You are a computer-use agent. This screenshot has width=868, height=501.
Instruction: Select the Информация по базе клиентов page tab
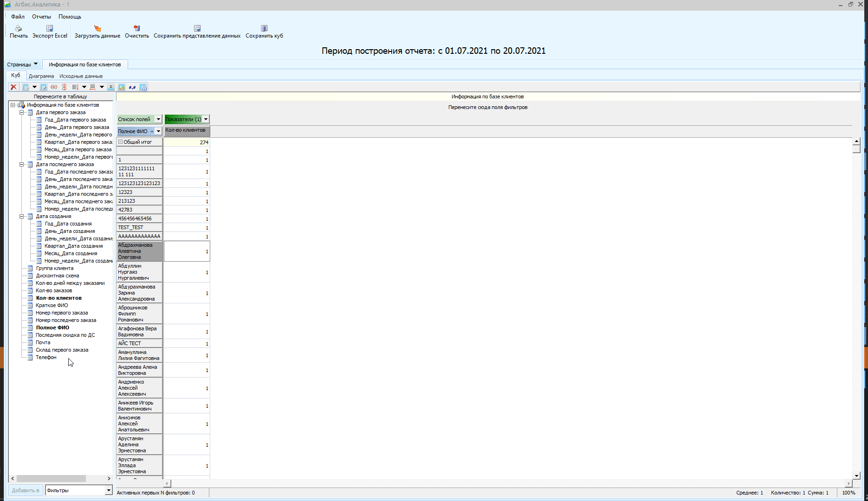click(x=85, y=64)
